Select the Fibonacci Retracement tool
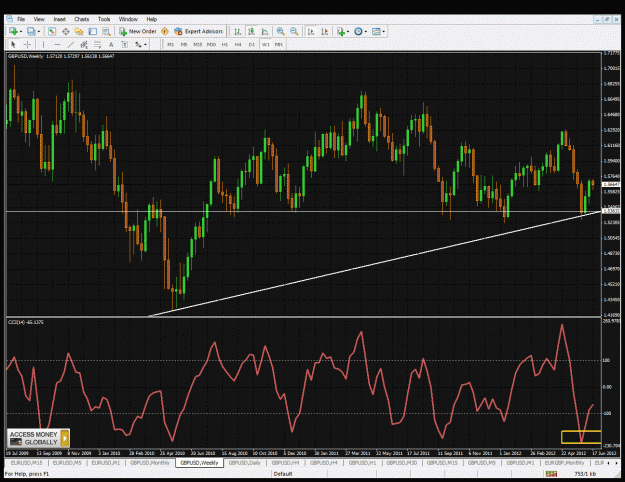The height and width of the screenshot is (482, 625). coord(98,45)
